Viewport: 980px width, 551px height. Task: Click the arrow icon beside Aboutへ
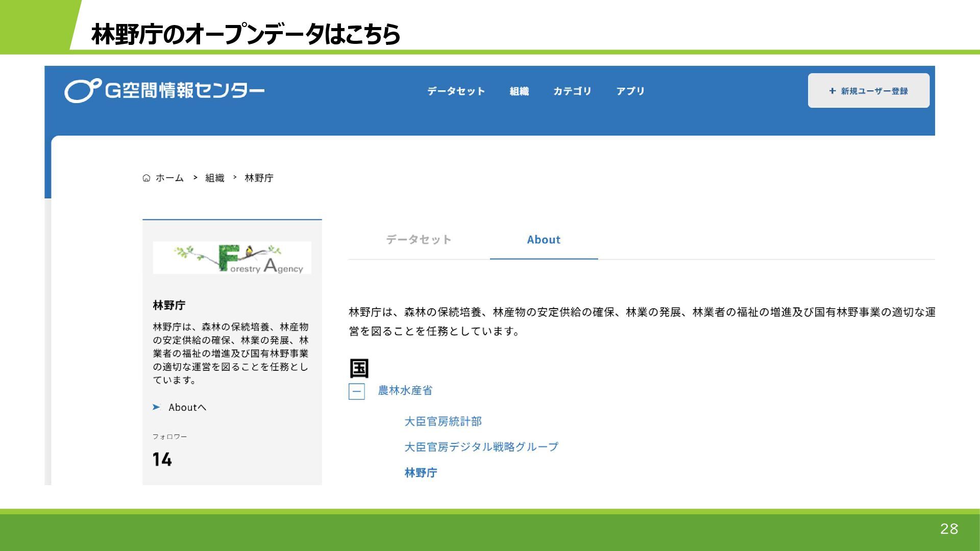pos(157,407)
